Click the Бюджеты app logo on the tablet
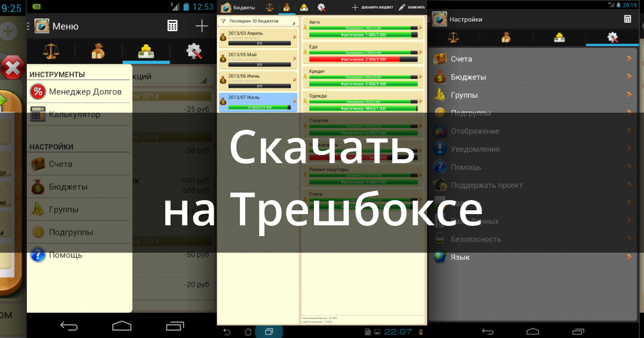644x338 pixels. tap(226, 8)
